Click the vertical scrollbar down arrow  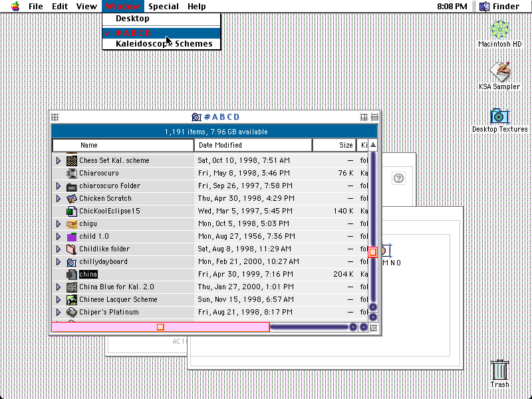[373, 317]
